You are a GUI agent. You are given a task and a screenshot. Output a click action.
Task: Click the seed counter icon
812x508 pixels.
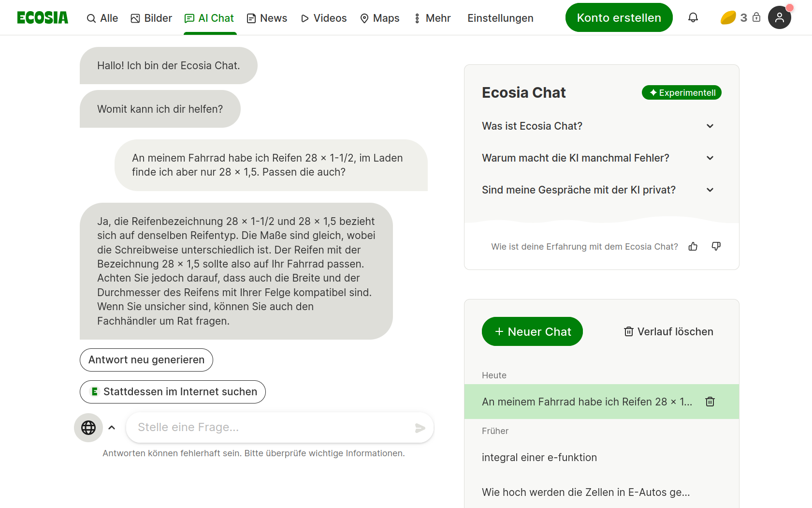tap(728, 18)
